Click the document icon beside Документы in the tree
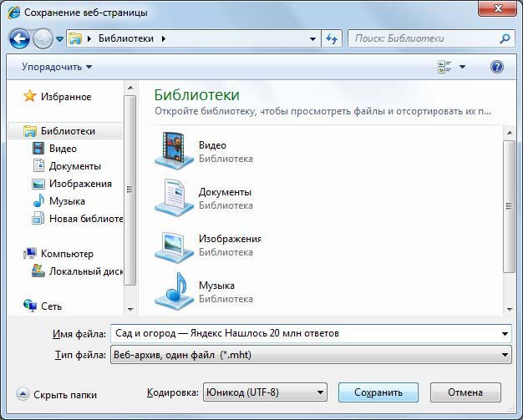This screenshot has width=523, height=420. click(x=38, y=165)
